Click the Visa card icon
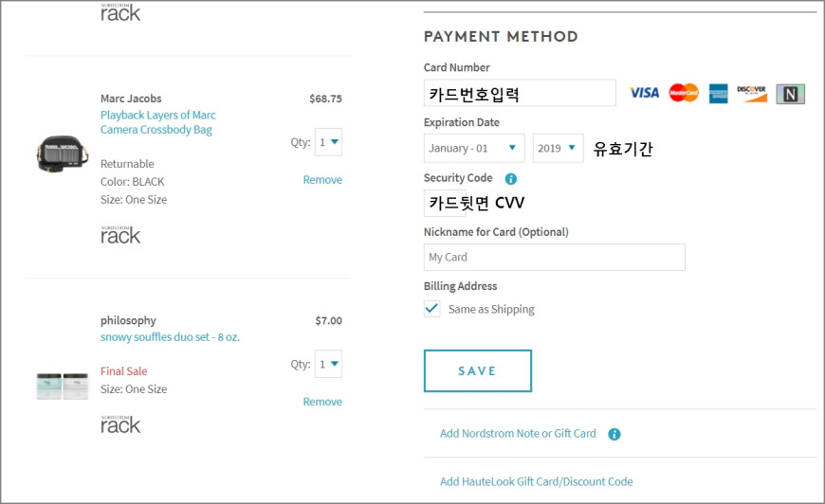The image size is (825, 504). click(644, 93)
